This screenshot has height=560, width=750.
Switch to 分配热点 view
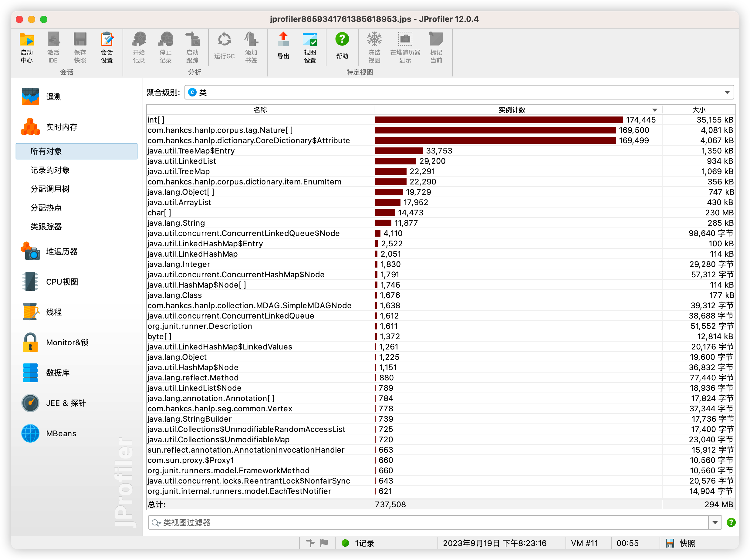coord(46,207)
